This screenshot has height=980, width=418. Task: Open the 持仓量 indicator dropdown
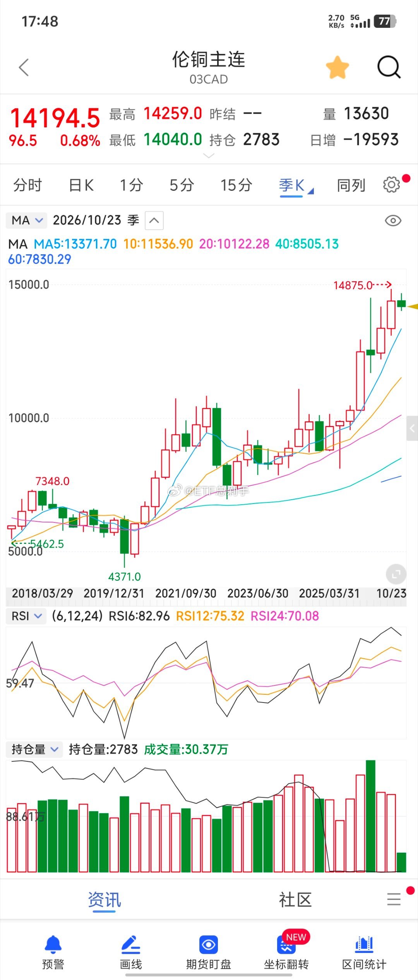pyautogui.click(x=34, y=749)
